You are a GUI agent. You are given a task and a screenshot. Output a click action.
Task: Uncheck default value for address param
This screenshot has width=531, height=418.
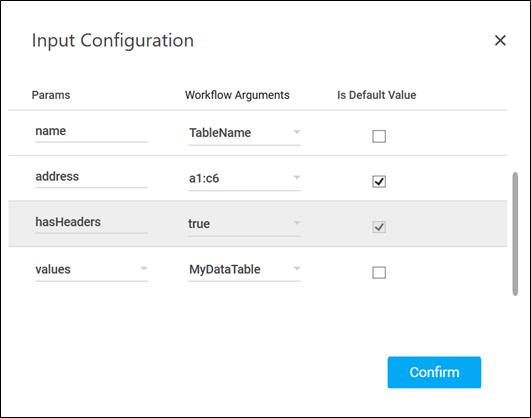point(379,182)
